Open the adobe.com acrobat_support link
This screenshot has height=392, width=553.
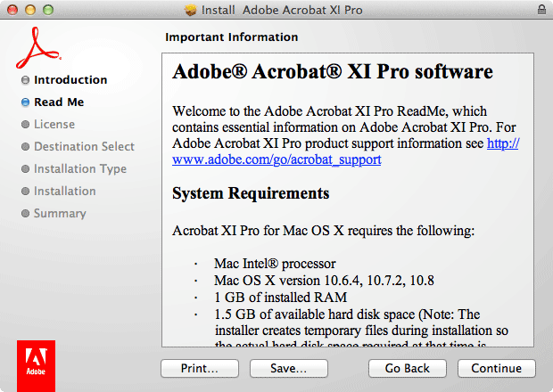pyautogui.click(x=276, y=159)
